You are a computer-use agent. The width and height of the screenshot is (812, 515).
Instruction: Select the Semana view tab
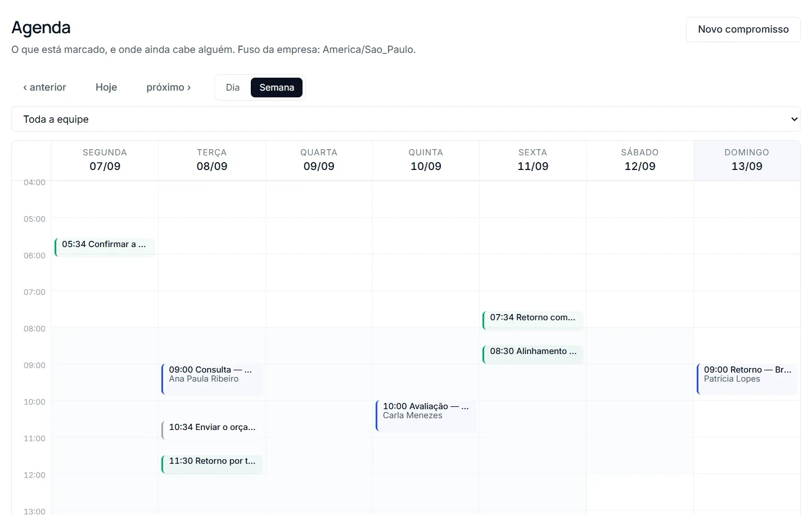pyautogui.click(x=277, y=88)
